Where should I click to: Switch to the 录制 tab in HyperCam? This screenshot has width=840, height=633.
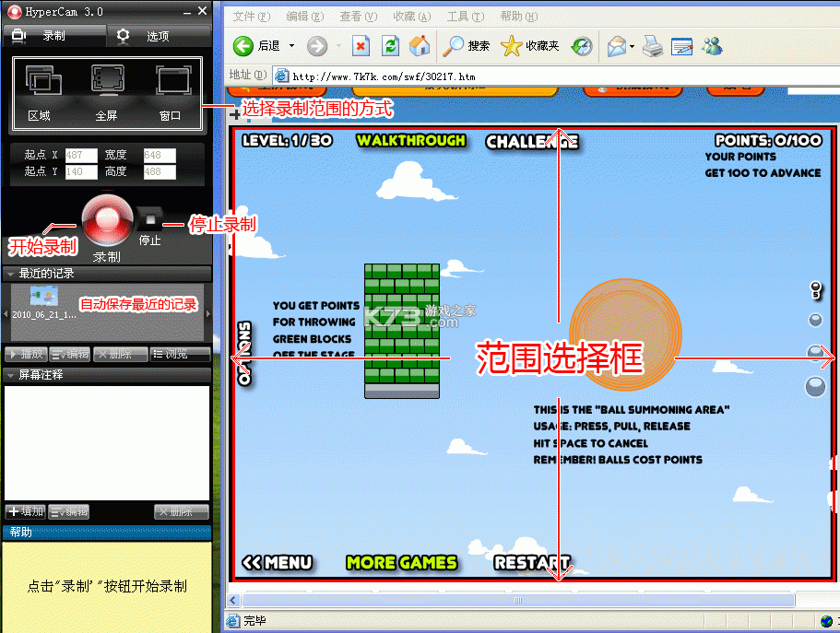(x=54, y=36)
